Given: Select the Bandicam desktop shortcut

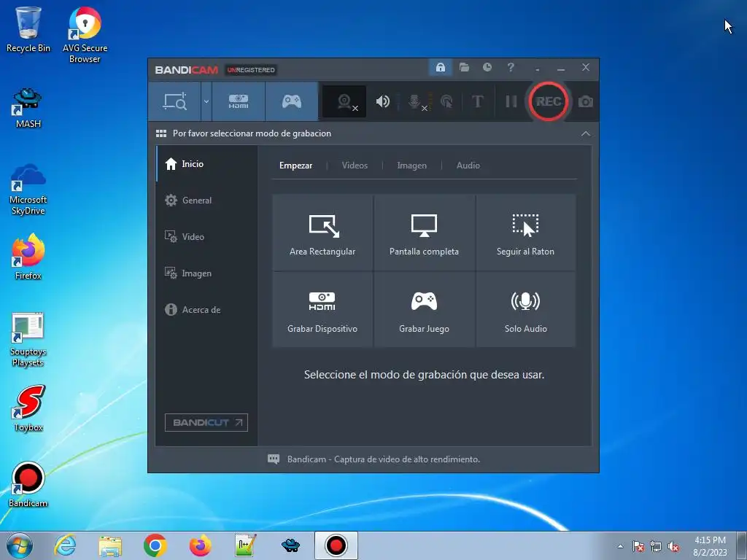Looking at the screenshot, I should [x=28, y=485].
